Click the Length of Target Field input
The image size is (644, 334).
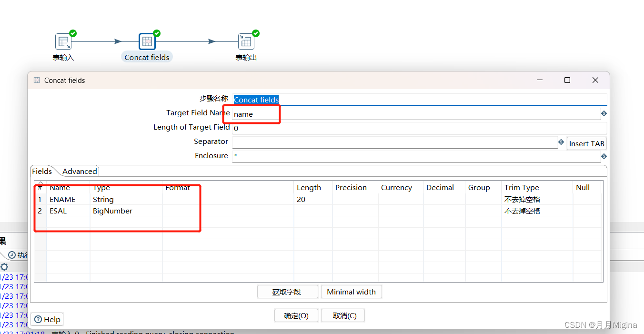tap(420, 128)
